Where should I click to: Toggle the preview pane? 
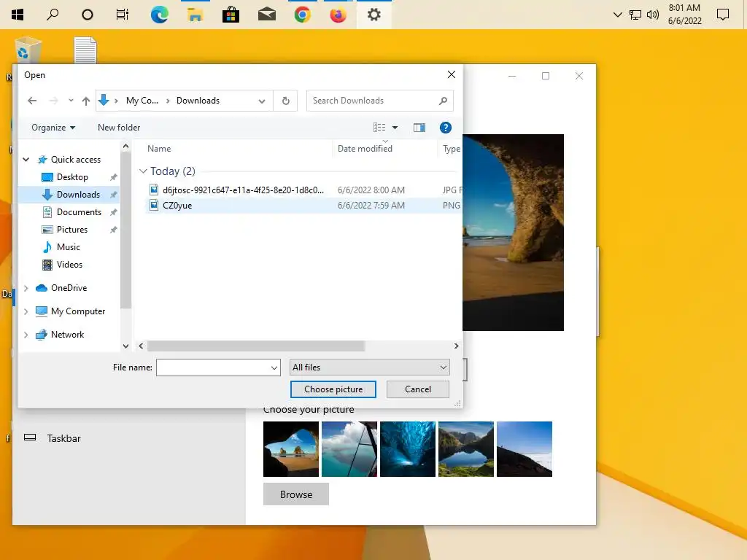pos(419,127)
